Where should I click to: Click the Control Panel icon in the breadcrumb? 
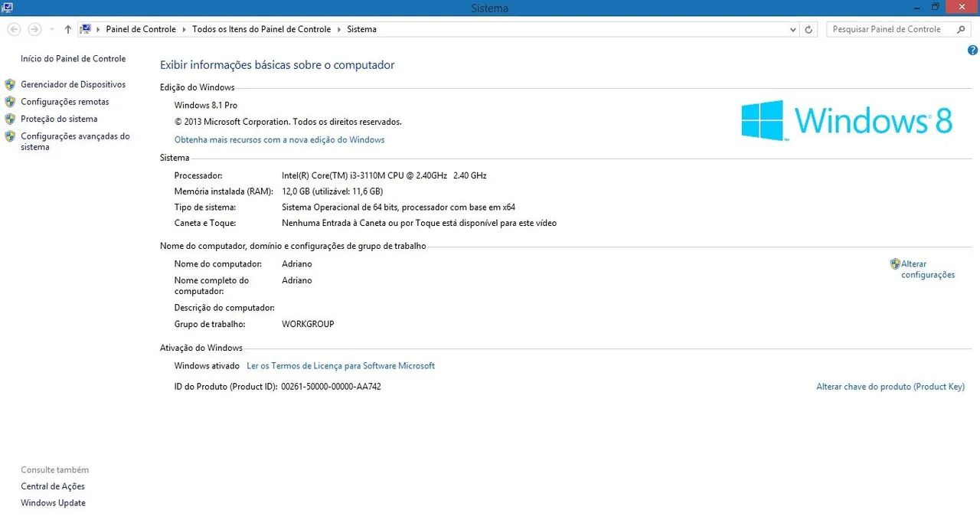[x=87, y=28]
